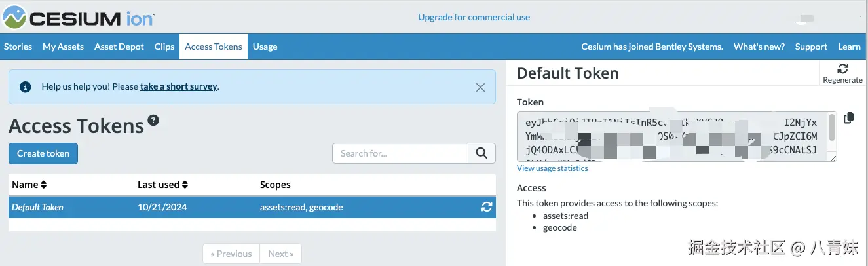
Task: Select the Default Token row
Action: [x=197, y=207]
